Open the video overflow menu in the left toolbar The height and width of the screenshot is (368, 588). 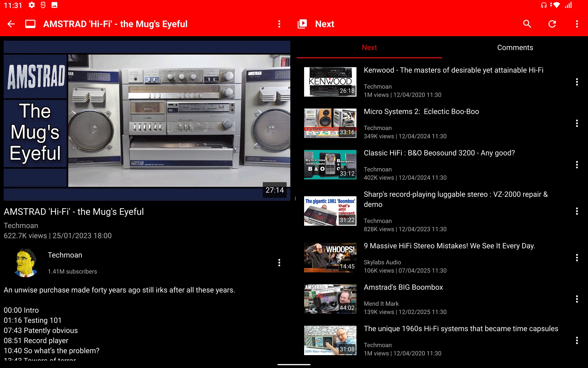coord(279,24)
